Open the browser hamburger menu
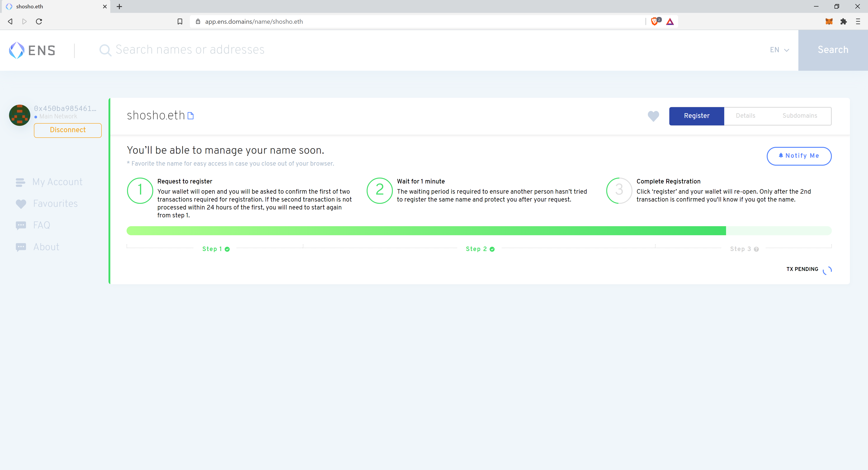Screen dimensions: 868x470 pos(858,21)
